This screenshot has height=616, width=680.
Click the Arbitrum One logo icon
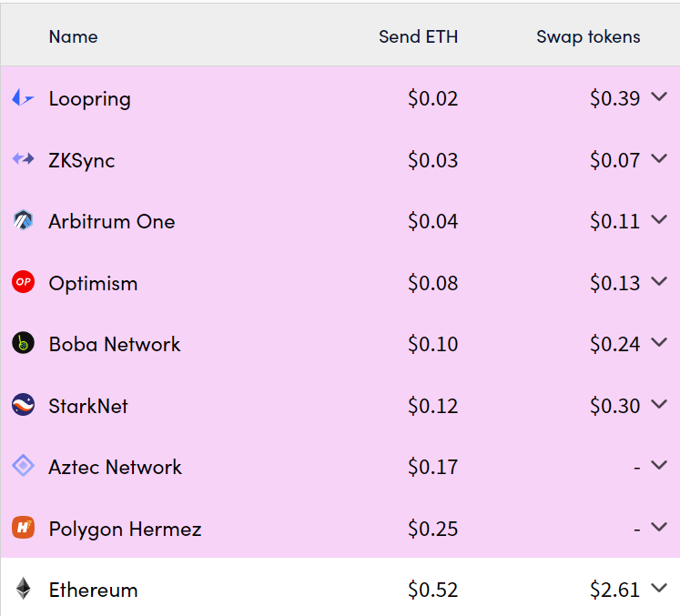(x=23, y=220)
